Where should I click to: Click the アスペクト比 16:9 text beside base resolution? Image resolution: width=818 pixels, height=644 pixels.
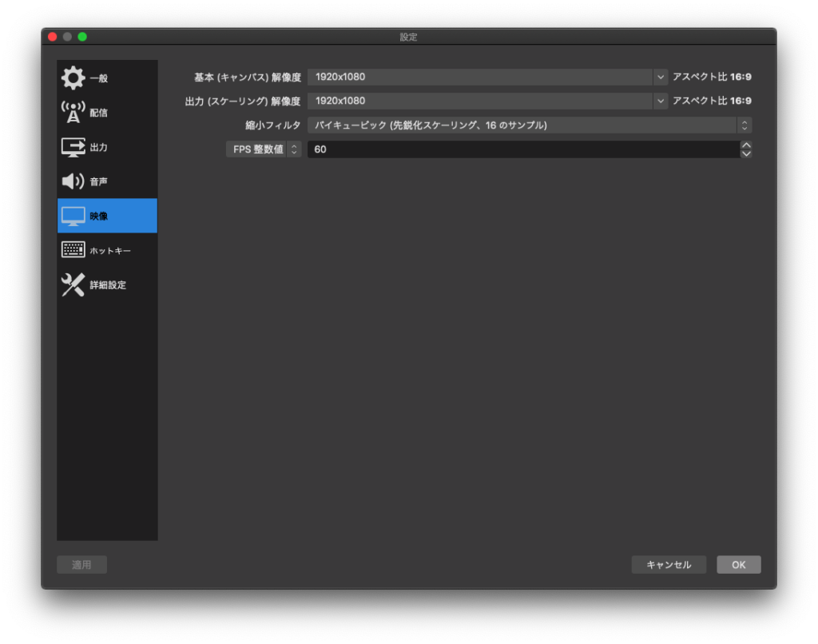[712, 77]
